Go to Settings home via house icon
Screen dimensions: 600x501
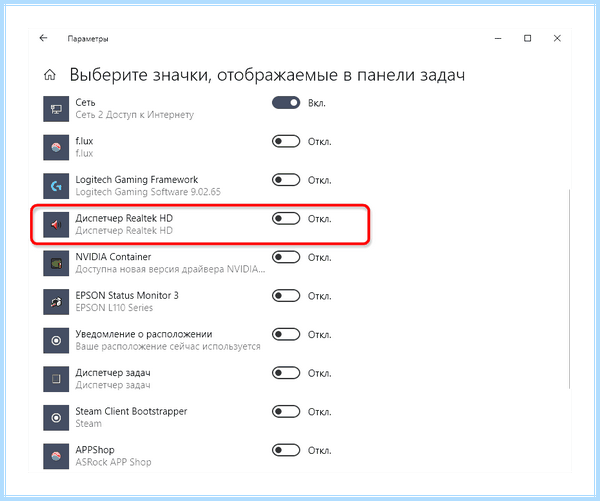pyautogui.click(x=50, y=75)
